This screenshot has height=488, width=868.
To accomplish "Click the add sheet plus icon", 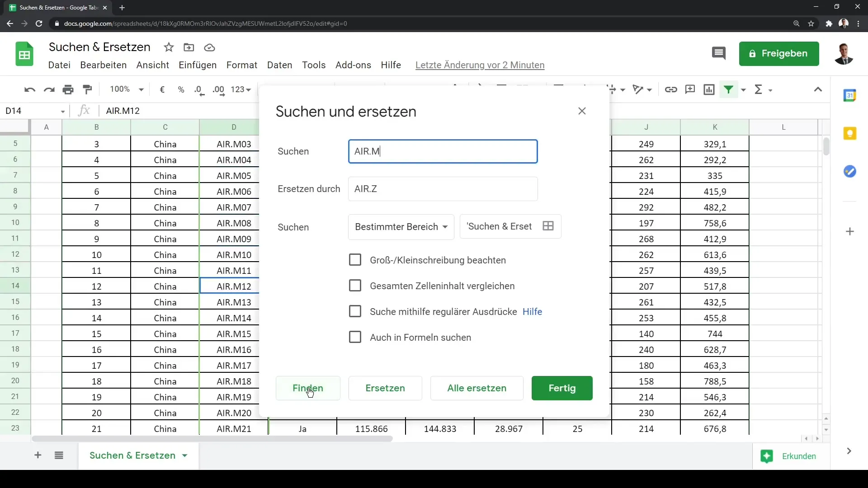I will click(x=38, y=455).
